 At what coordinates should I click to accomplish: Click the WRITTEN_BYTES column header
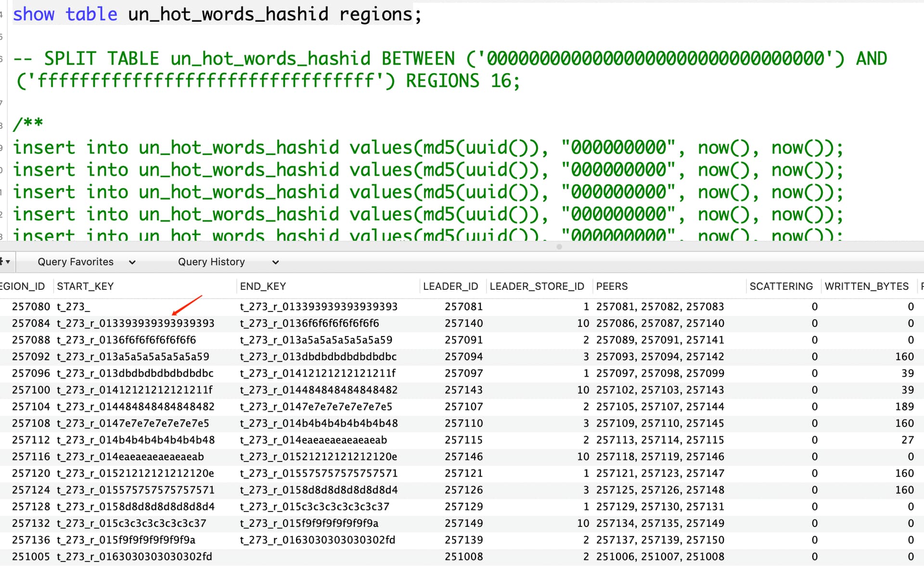click(x=866, y=286)
